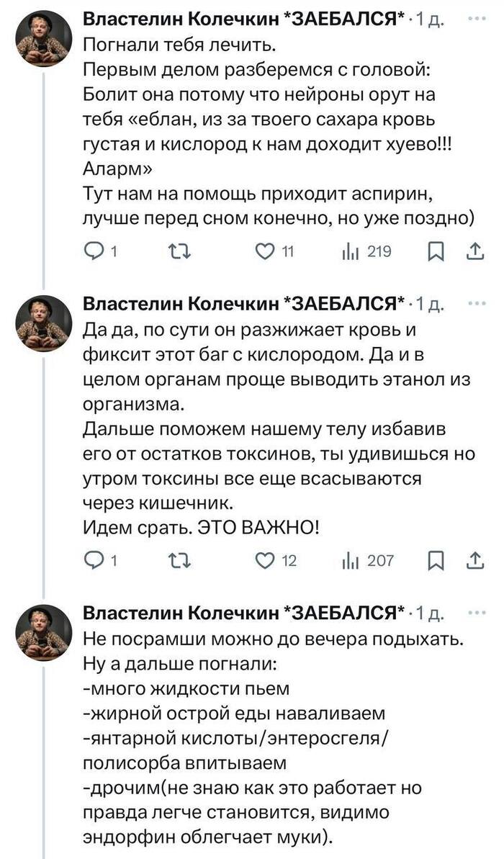Screen dimensions: 504x859
Task: Open profile avatar on first tweet
Action: (43, 39)
